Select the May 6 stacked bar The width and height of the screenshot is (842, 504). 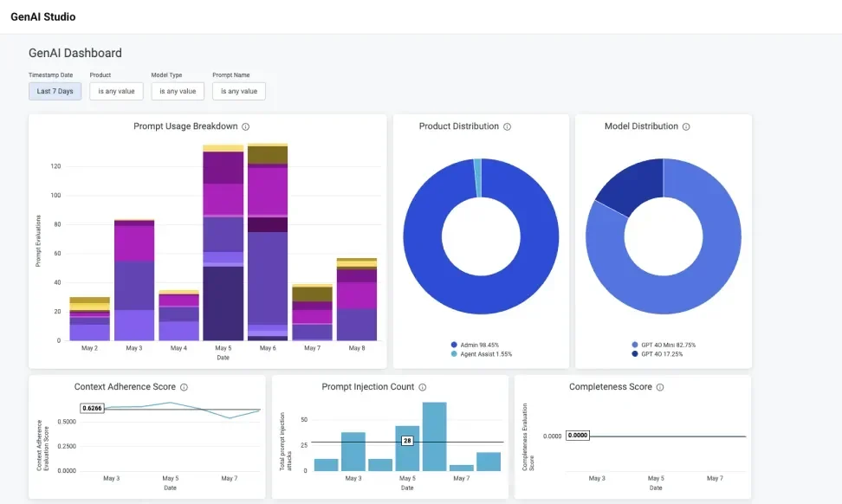[268, 242]
